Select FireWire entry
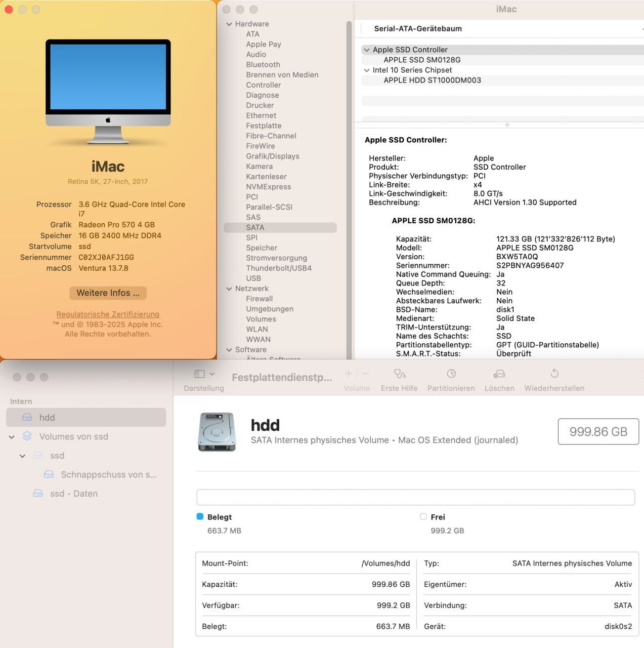This screenshot has width=644, height=648. pos(260,146)
